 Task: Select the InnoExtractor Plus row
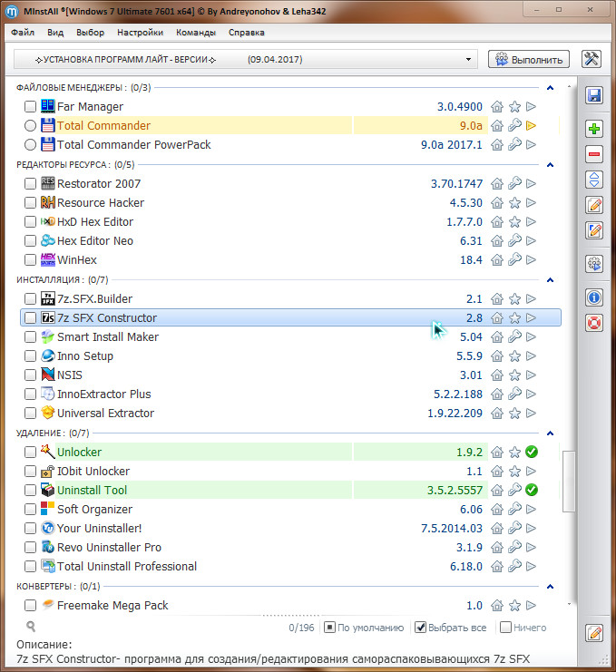290,394
